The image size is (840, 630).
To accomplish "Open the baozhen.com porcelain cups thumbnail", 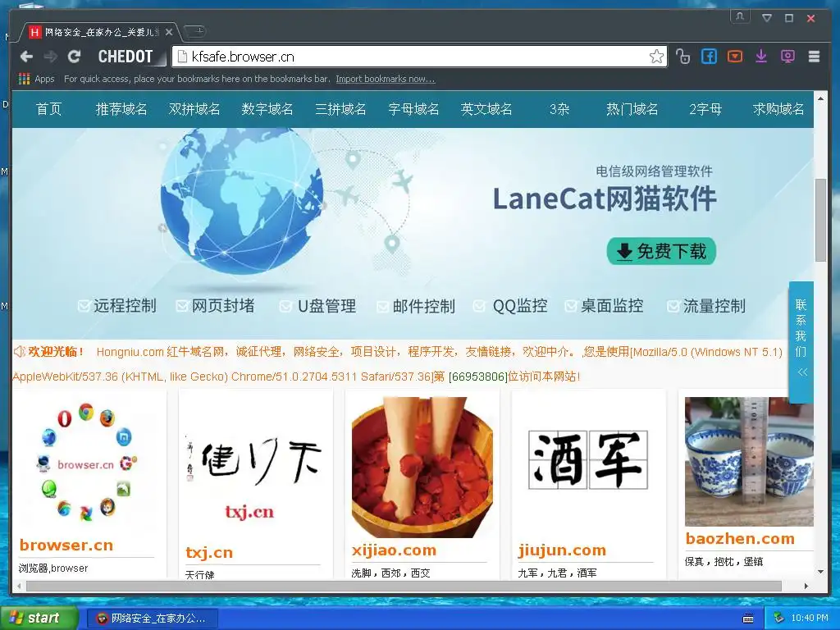I will pyautogui.click(x=749, y=461).
